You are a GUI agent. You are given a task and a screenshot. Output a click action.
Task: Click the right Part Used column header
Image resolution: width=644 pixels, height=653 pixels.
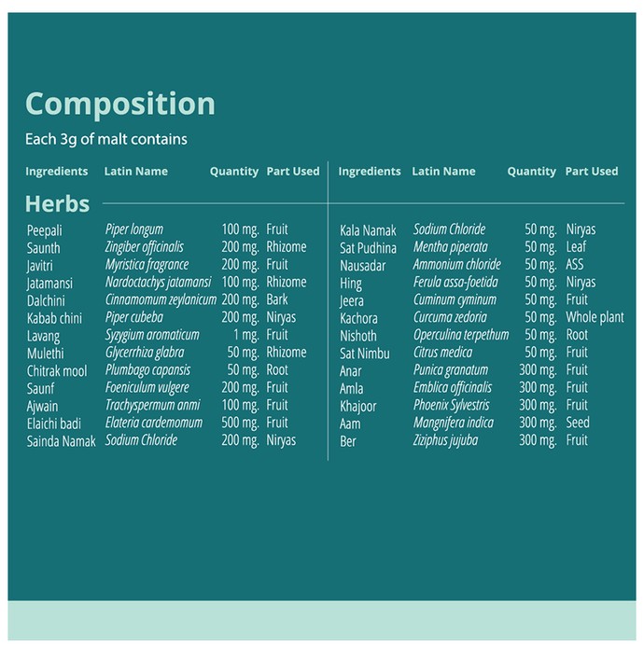point(592,171)
